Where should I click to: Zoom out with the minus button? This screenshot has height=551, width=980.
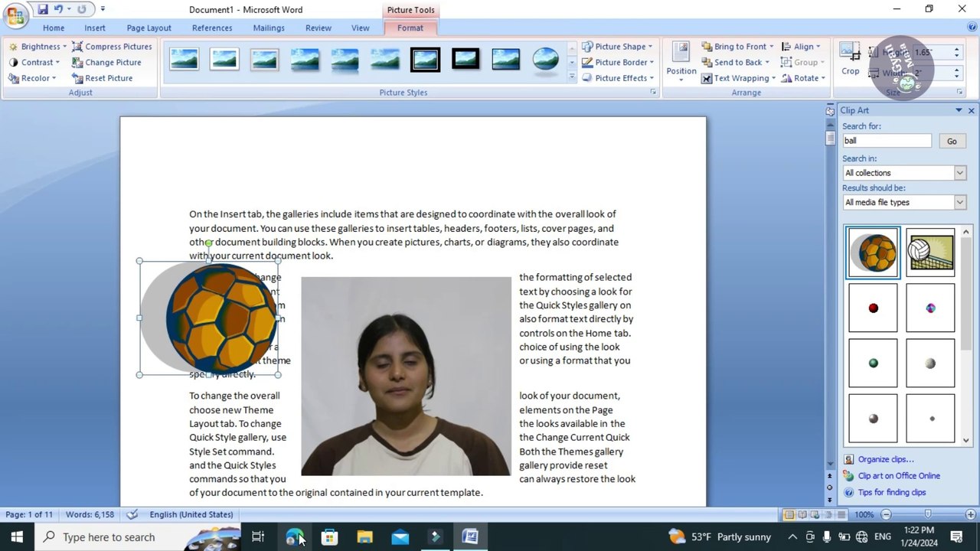pos(886,514)
